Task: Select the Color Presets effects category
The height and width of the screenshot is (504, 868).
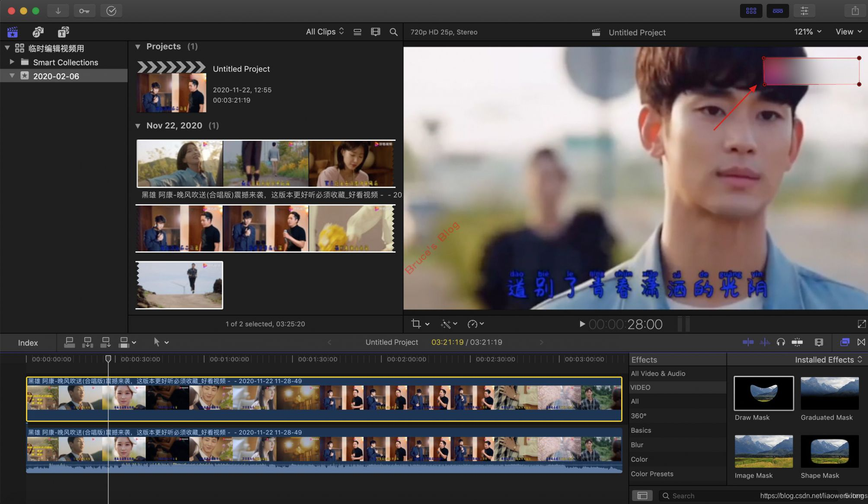Action: 652,474
